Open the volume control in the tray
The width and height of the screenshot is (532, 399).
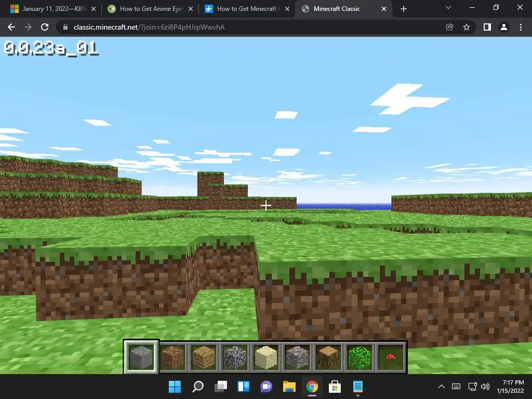click(x=485, y=387)
